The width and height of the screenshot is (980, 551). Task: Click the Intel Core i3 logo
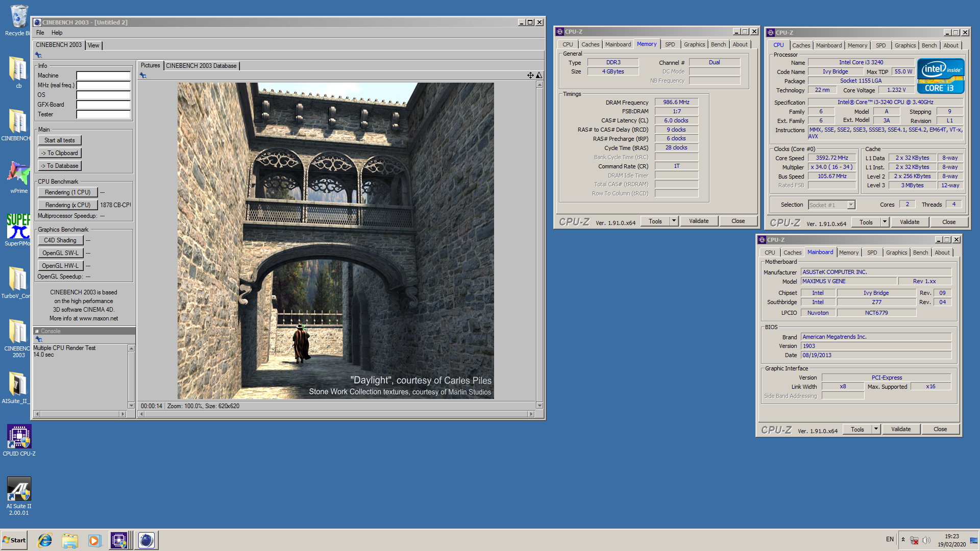940,76
